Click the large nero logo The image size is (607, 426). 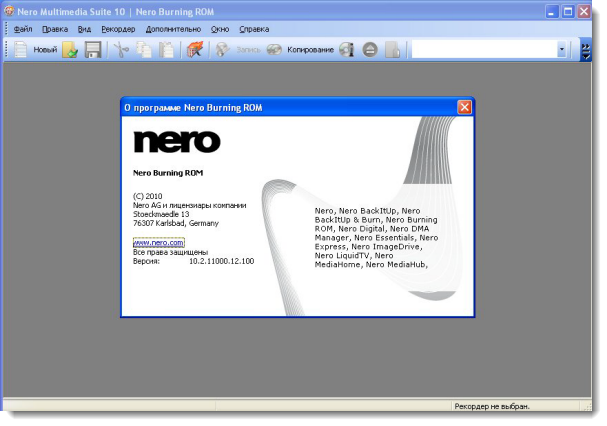tap(177, 141)
